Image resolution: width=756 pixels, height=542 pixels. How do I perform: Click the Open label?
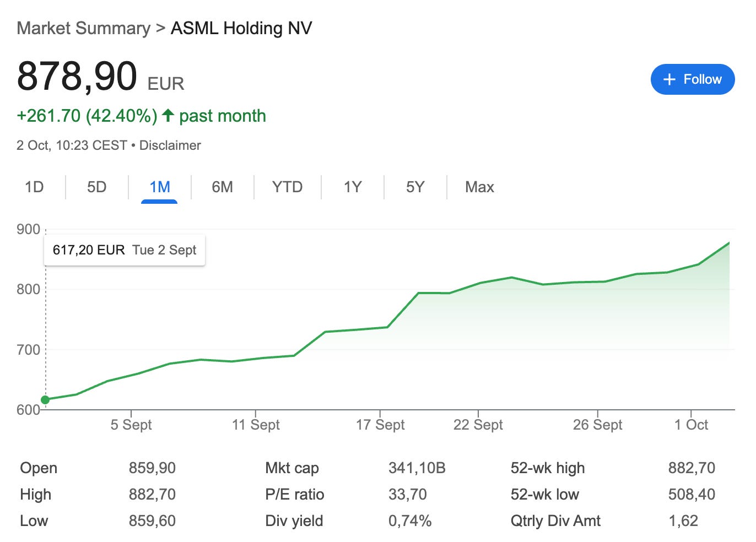39,468
